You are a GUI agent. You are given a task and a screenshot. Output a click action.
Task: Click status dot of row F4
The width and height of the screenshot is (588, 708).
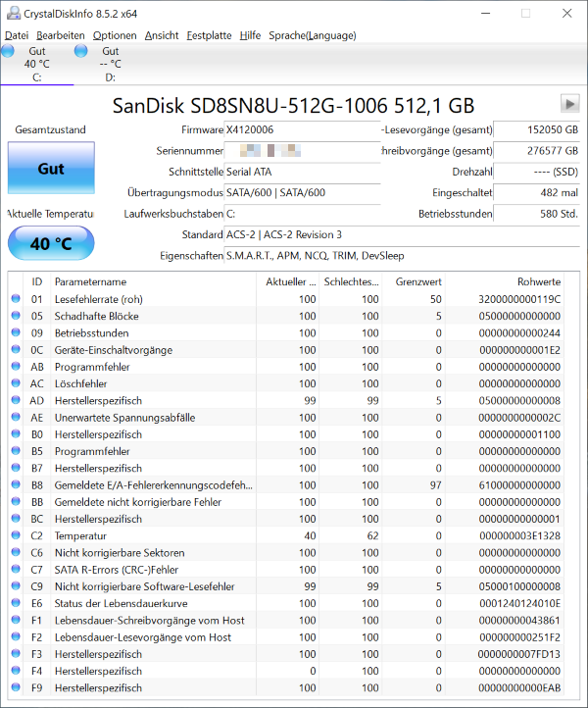coord(16,670)
